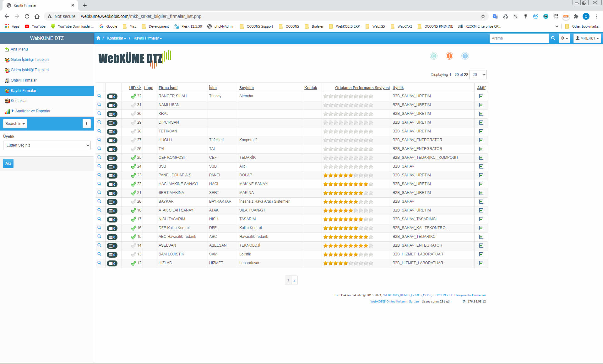Click magnifier icon for HIZLAB row
Screen dimensions: 603x364
tap(99, 263)
